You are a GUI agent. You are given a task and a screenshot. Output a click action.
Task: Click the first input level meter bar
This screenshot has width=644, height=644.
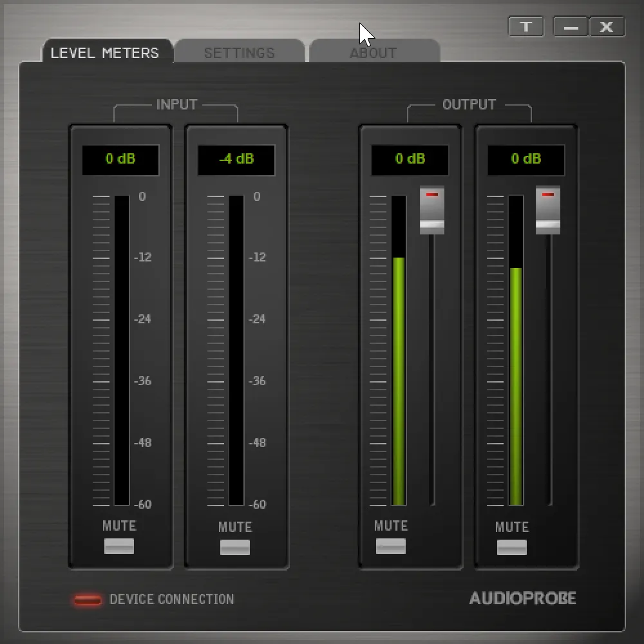[x=122, y=350]
